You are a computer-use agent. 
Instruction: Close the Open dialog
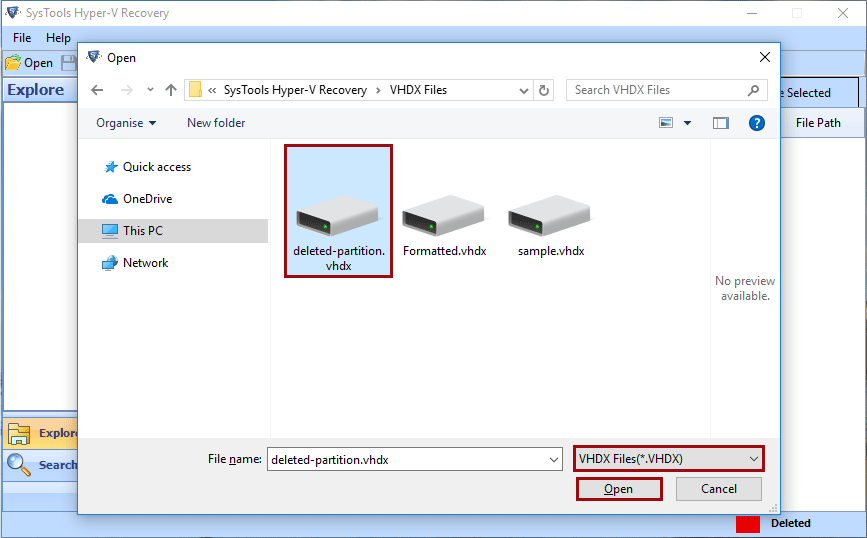click(765, 58)
